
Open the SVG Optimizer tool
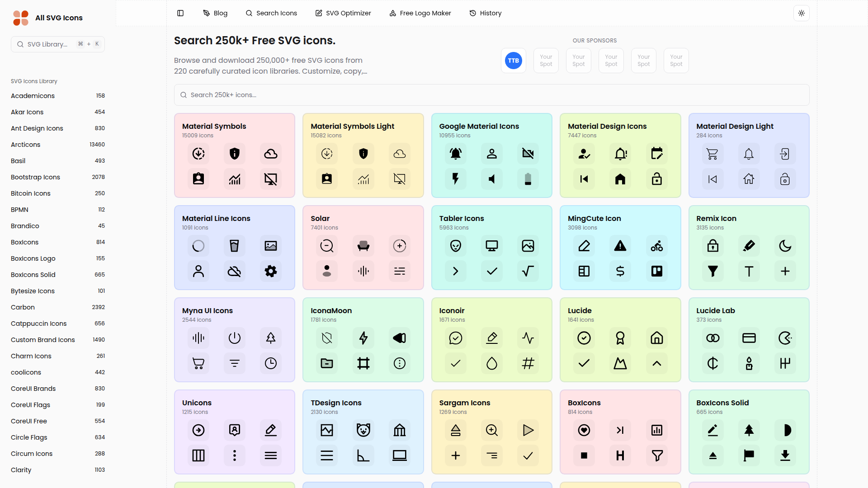pos(343,13)
